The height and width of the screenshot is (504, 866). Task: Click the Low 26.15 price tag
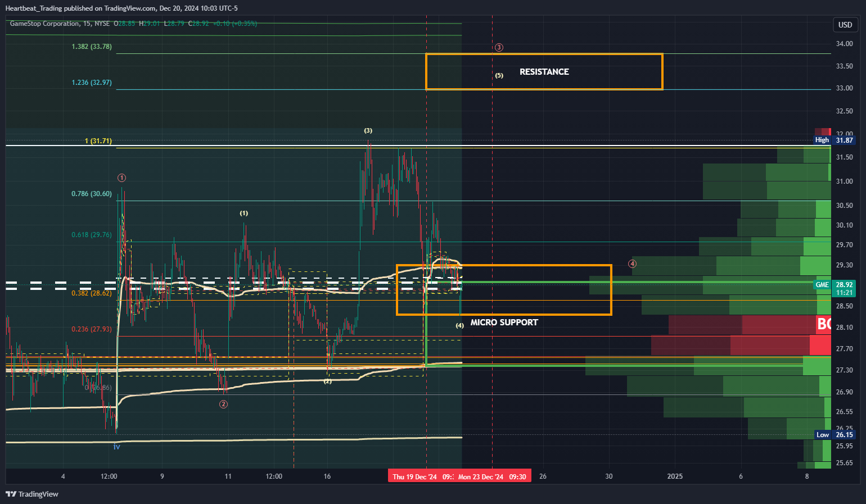click(835, 435)
